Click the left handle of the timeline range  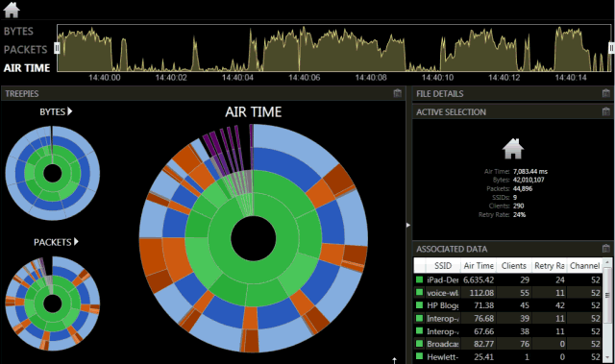click(57, 48)
